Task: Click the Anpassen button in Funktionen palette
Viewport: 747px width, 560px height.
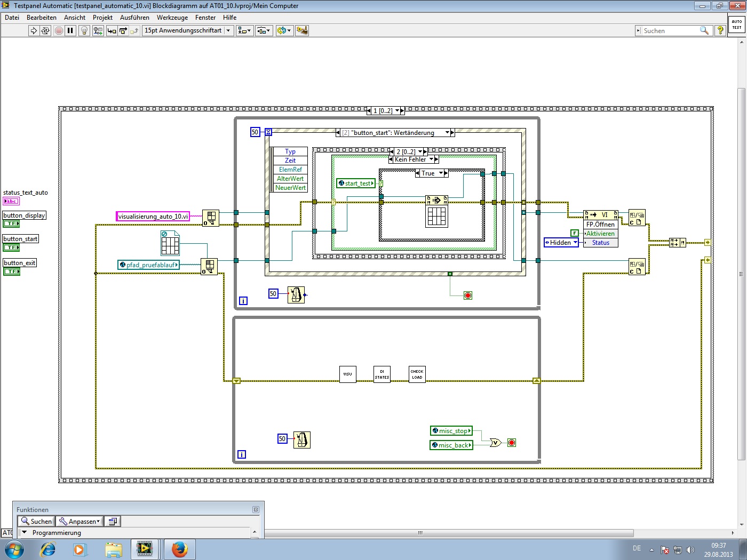Action: click(x=79, y=522)
